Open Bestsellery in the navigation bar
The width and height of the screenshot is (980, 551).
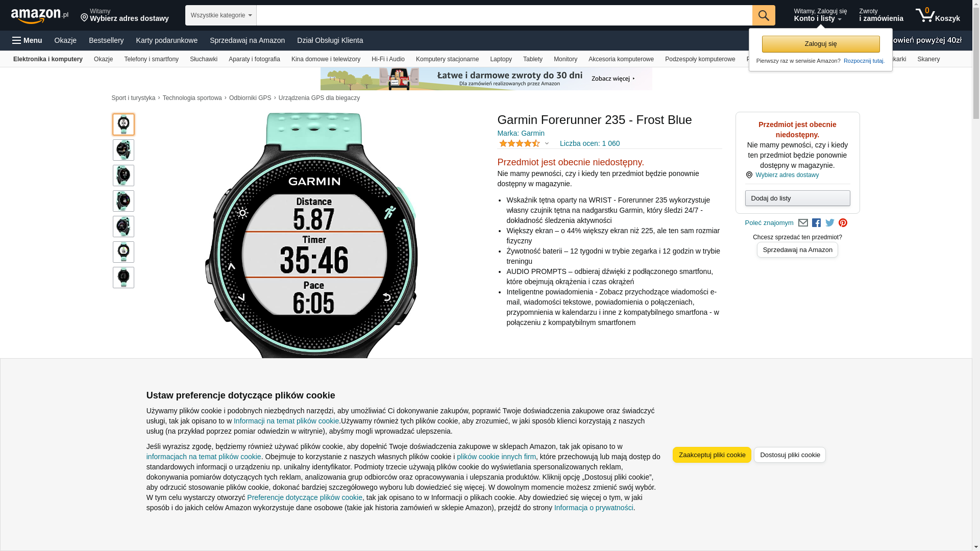(x=106, y=40)
